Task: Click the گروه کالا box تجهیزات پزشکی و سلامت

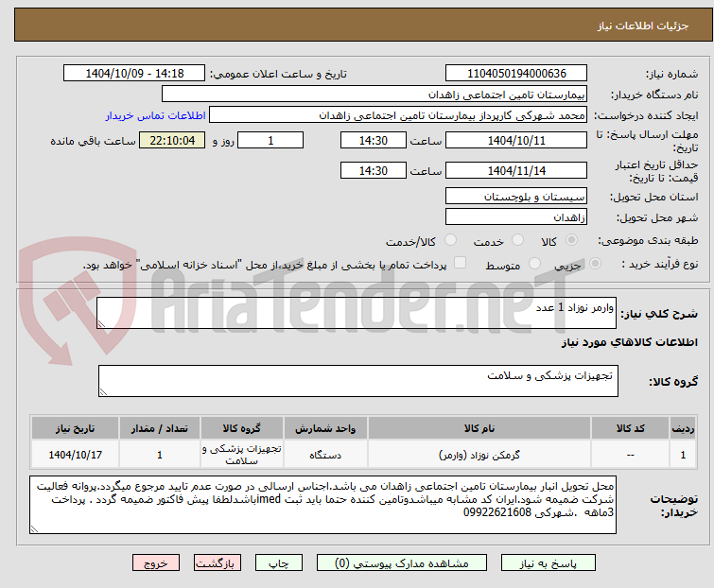Action: tap(357, 381)
